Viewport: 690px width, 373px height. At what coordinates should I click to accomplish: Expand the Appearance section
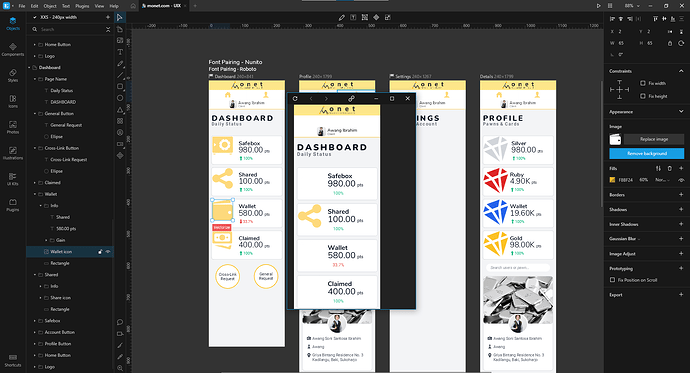tap(681, 112)
